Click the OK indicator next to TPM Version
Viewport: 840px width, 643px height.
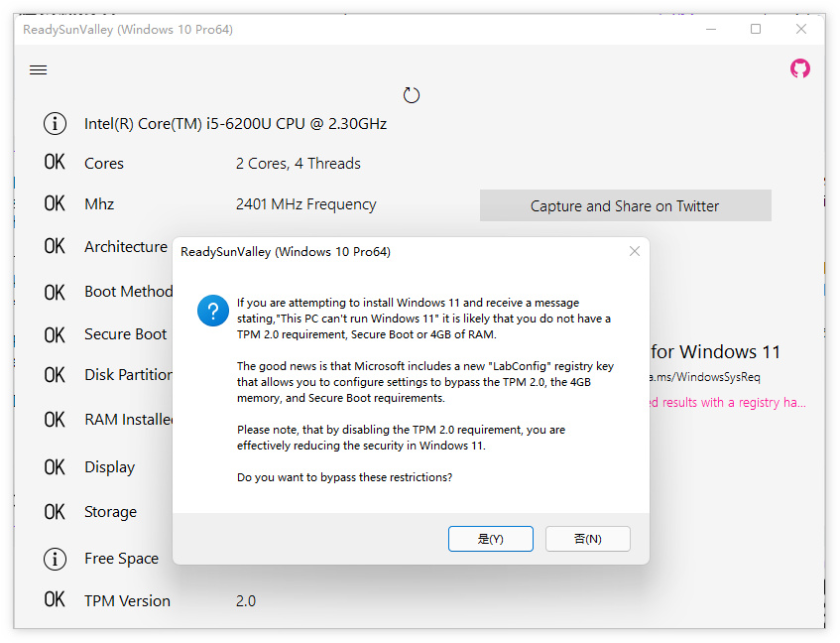tap(55, 600)
